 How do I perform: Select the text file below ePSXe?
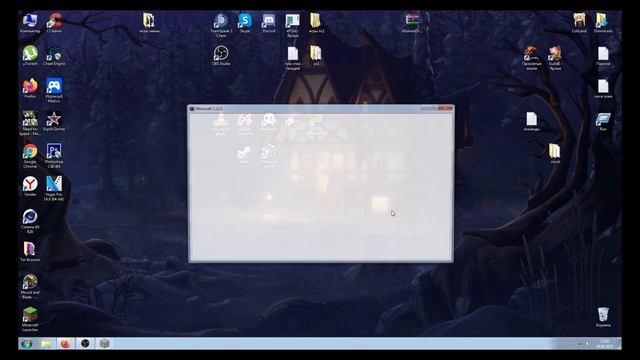(x=293, y=58)
